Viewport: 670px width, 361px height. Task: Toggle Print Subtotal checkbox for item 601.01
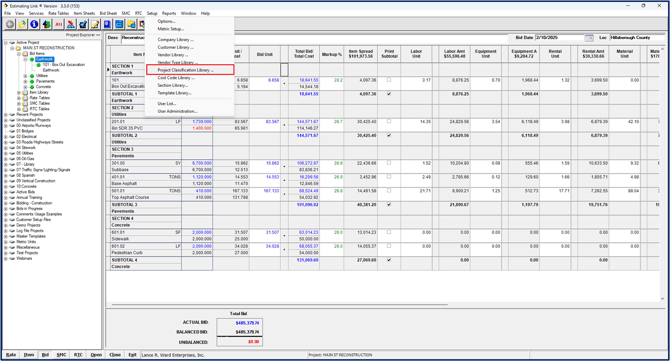tap(389, 232)
